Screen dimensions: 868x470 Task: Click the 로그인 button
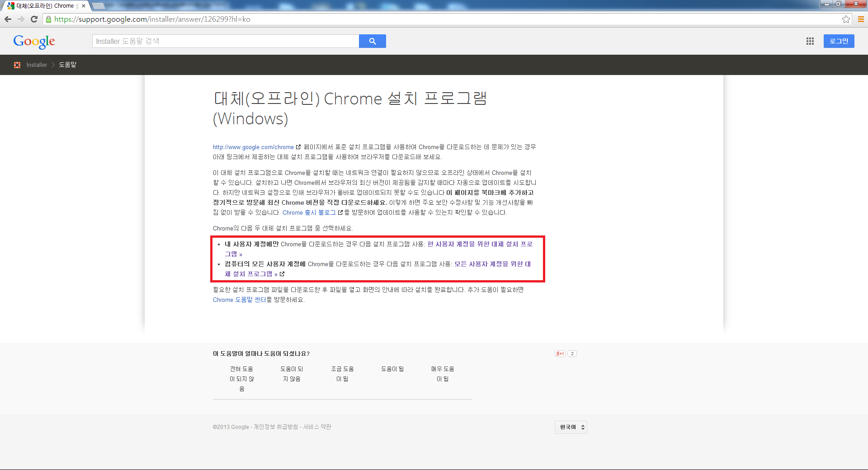coord(839,41)
